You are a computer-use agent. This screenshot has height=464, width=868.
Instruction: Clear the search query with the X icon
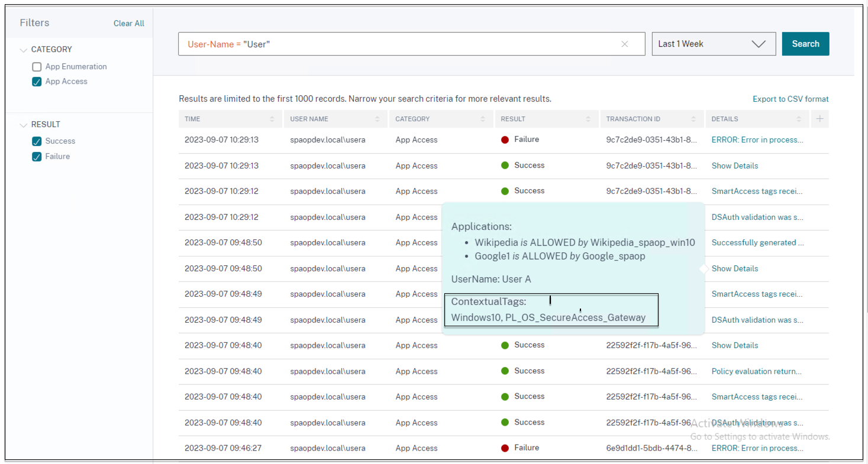point(624,44)
